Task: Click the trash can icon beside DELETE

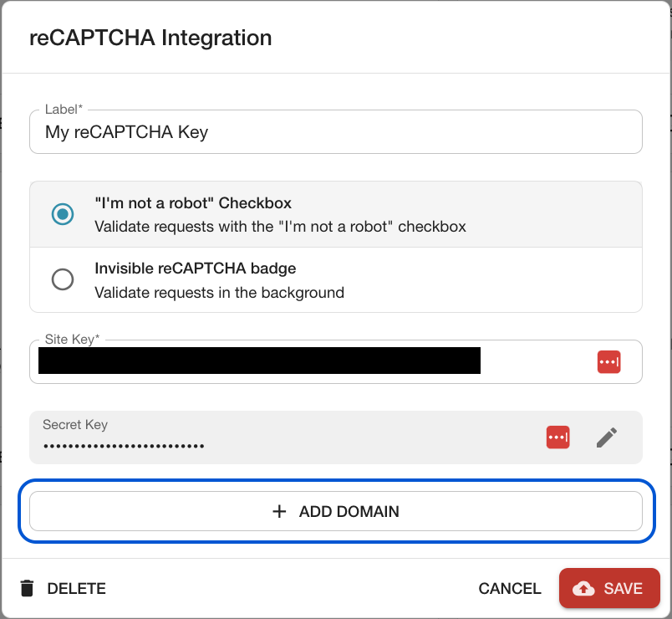Action: click(x=27, y=588)
